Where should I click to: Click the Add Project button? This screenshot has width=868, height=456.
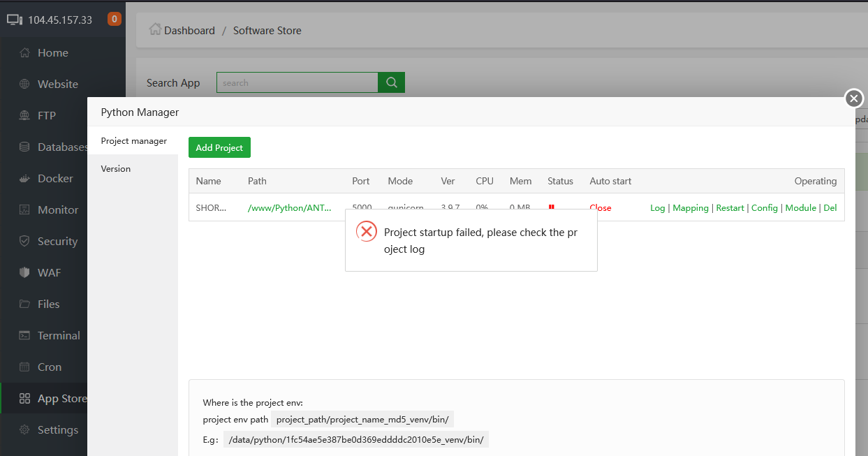click(x=219, y=148)
